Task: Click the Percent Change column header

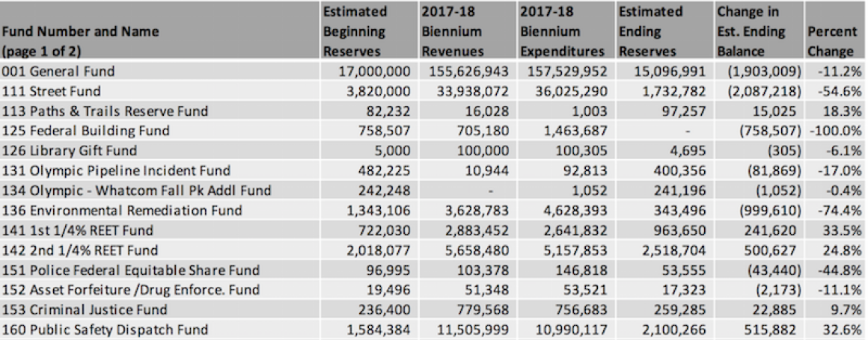Action: coord(830,42)
